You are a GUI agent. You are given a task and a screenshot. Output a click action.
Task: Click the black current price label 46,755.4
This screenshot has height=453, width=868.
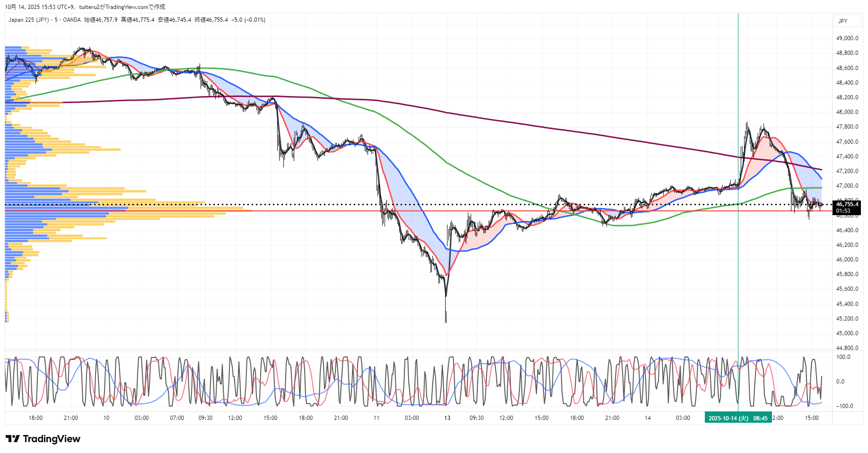[x=847, y=205]
